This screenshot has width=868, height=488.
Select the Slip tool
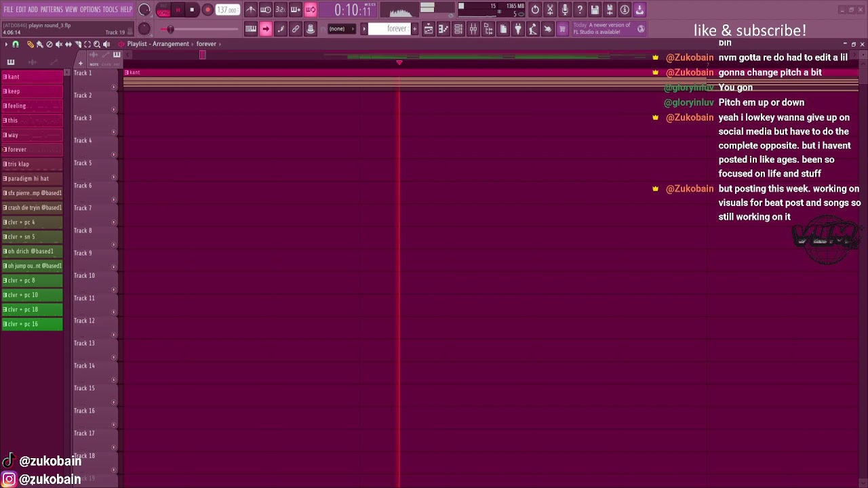[68, 44]
